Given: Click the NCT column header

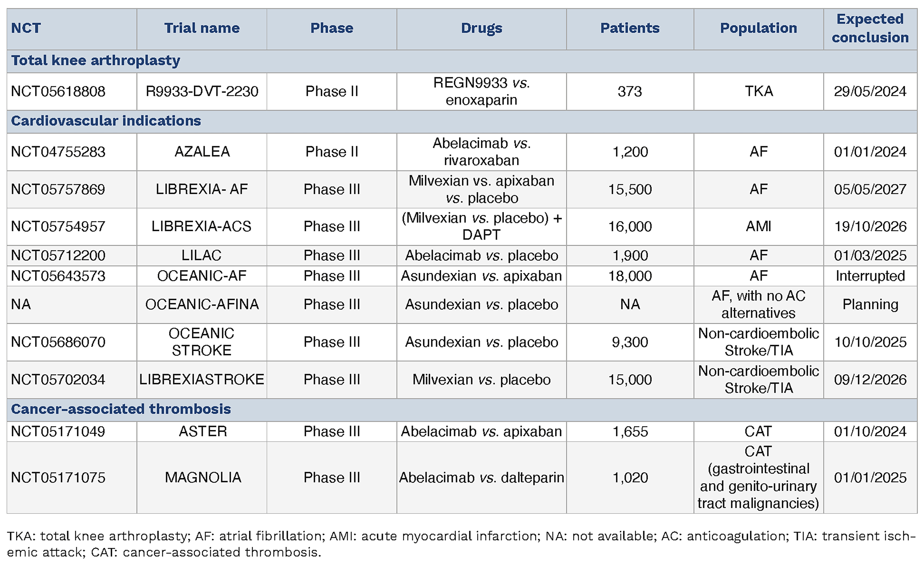Looking at the screenshot, I should (26, 28).
